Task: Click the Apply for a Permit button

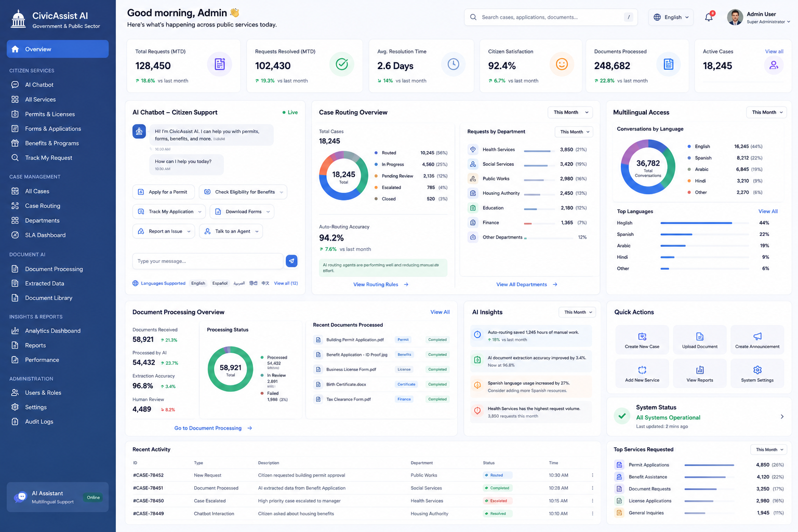Action: pyautogui.click(x=164, y=192)
